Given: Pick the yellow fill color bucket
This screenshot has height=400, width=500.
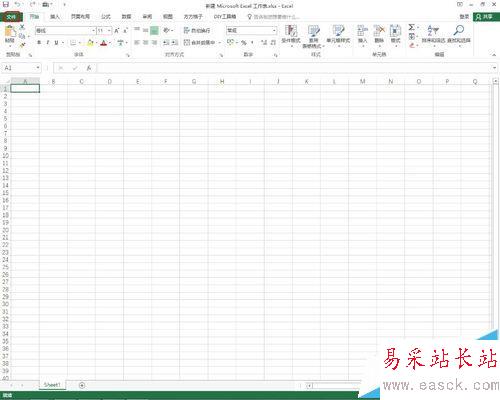Looking at the screenshot, I should pyautogui.click(x=90, y=43).
